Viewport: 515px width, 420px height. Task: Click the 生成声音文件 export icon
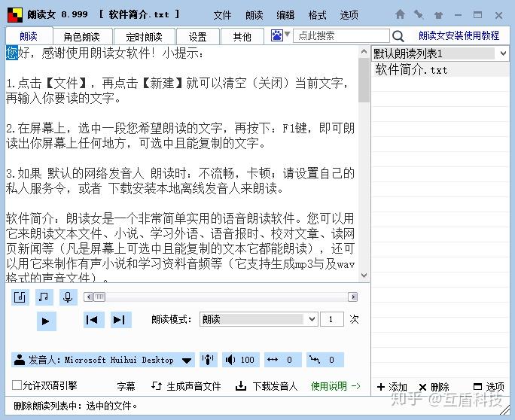pos(157,385)
